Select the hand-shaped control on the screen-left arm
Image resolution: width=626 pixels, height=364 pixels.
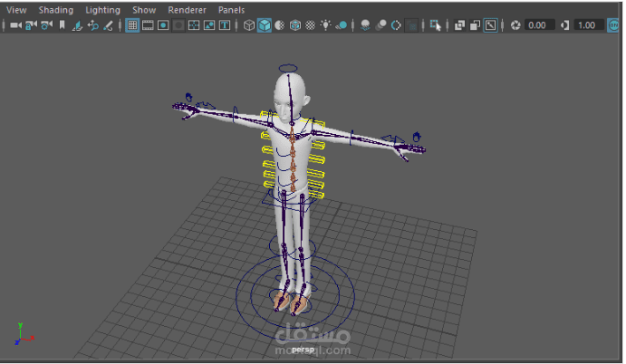188,97
